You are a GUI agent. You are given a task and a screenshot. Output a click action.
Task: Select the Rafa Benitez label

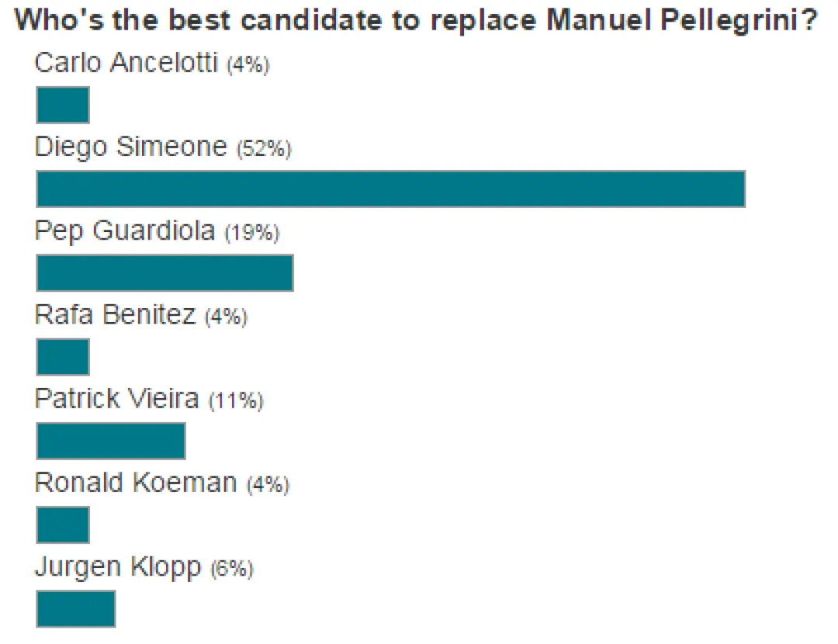tap(116, 314)
